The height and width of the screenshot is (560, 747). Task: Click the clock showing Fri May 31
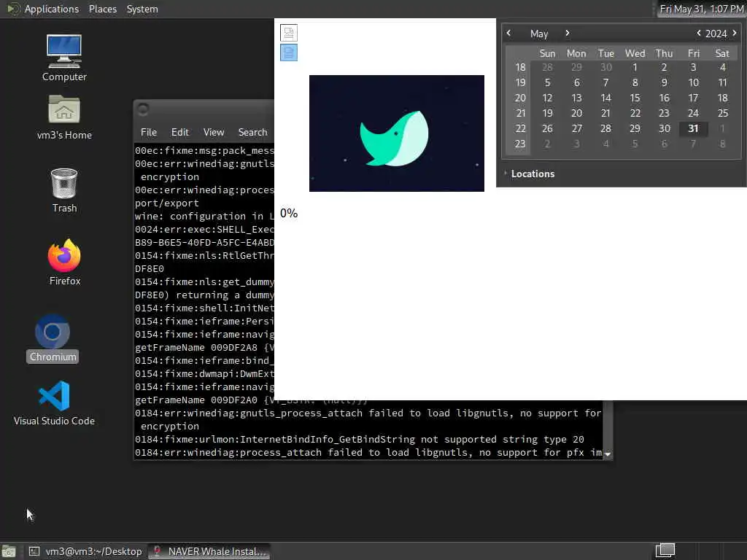pyautogui.click(x=701, y=9)
